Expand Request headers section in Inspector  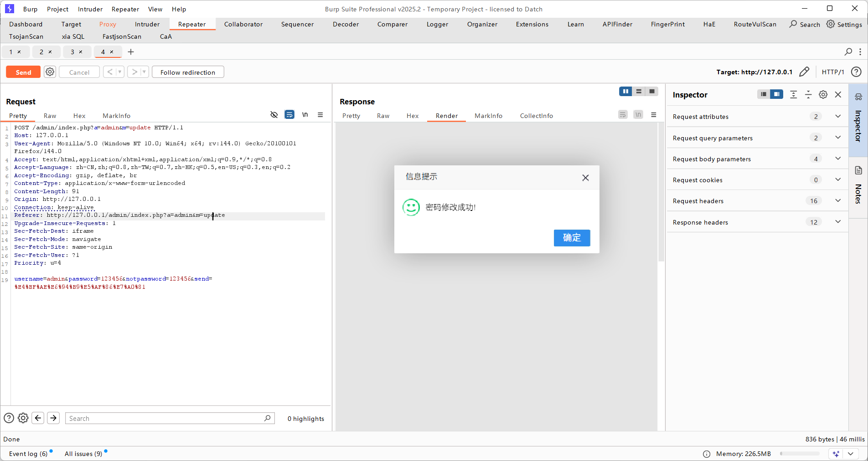point(837,201)
